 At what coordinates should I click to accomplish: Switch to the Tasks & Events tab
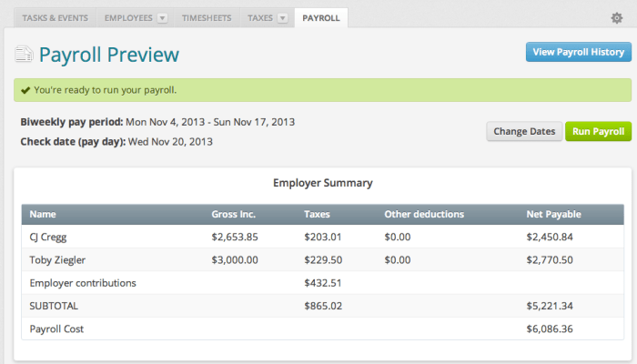[56, 18]
